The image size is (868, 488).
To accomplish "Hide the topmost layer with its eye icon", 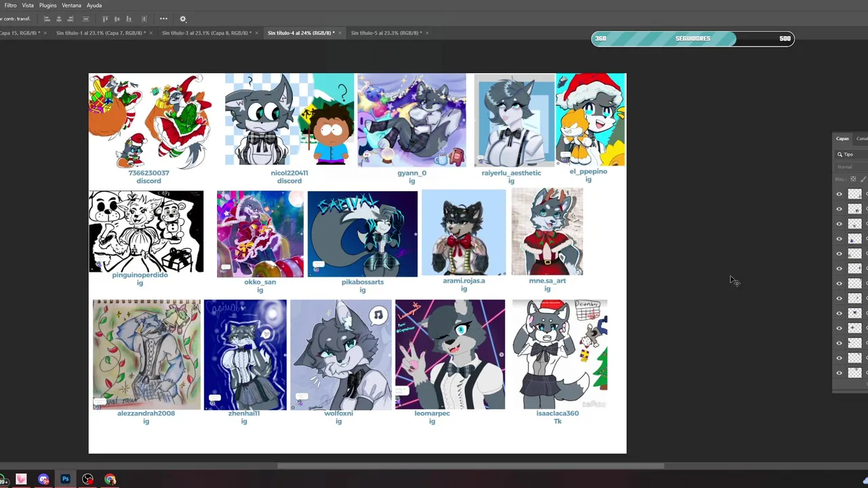I will (839, 194).
